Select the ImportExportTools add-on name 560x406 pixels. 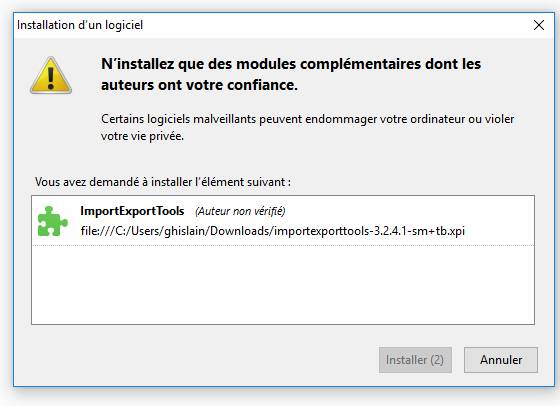132,211
